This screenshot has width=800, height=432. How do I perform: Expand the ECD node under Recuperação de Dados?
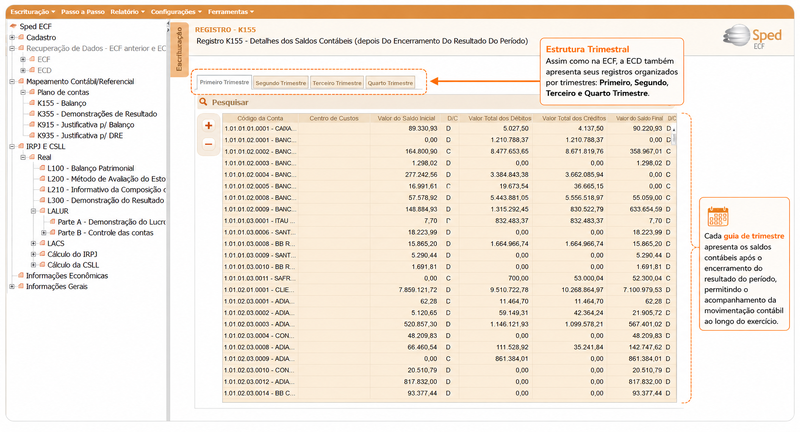click(22, 70)
